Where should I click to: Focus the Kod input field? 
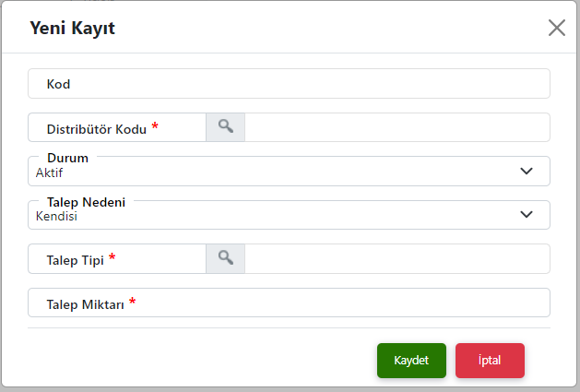pos(289,83)
